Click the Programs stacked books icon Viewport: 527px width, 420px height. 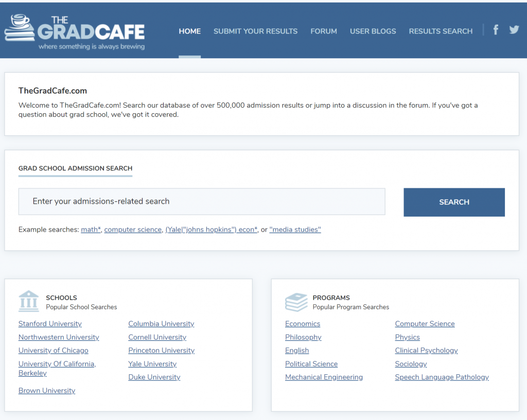point(296,302)
